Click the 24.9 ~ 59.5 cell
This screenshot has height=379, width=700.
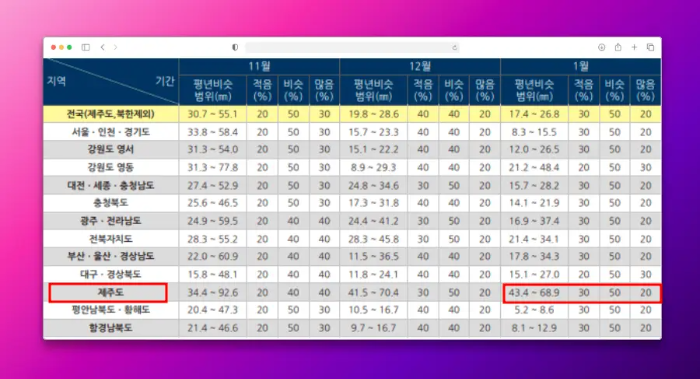point(212,221)
